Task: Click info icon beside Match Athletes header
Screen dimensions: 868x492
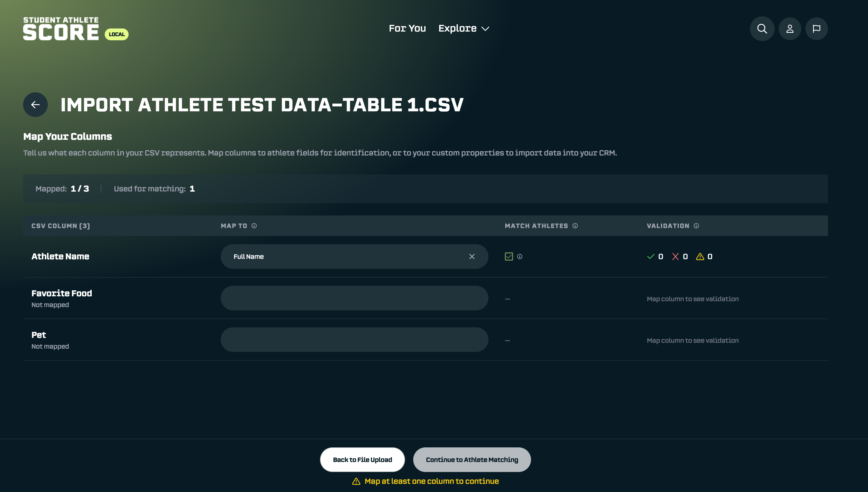Action: pyautogui.click(x=575, y=226)
